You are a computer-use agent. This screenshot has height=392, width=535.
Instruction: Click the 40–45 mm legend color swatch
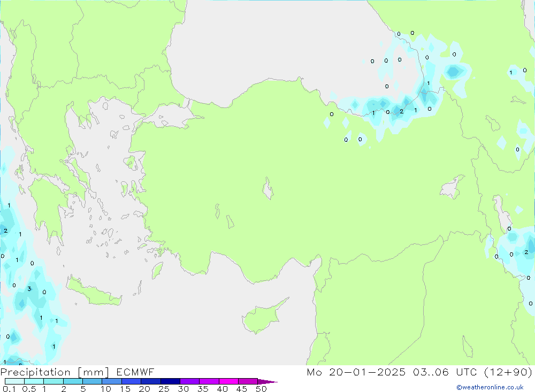(x=228, y=381)
